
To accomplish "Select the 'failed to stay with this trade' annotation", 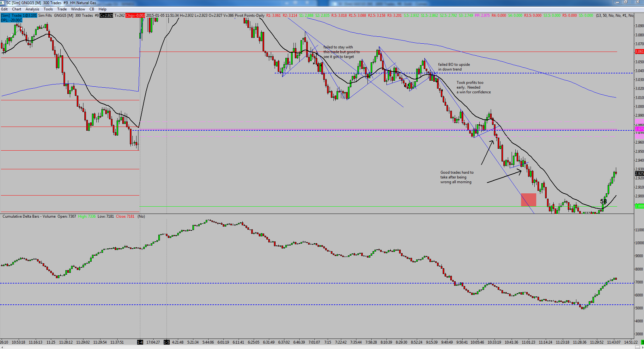I will (341, 52).
